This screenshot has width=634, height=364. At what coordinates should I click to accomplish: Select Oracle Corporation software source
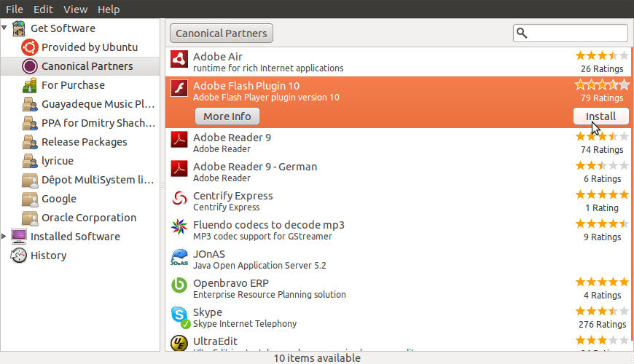[x=88, y=218]
